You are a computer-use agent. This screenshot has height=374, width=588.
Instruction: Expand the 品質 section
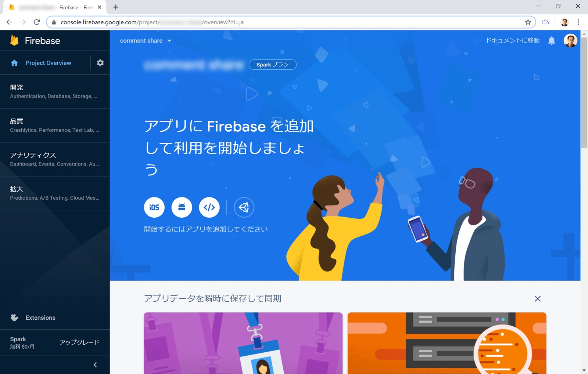pos(55,126)
